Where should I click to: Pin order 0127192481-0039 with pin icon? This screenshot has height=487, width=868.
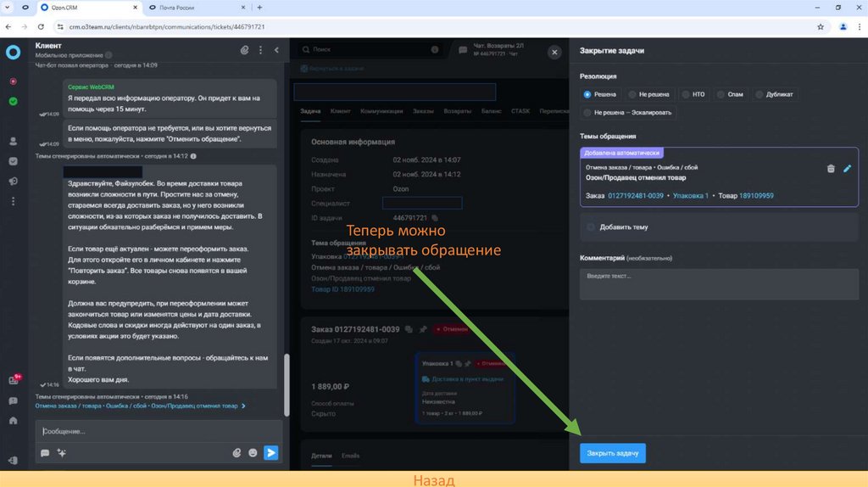[x=423, y=329]
